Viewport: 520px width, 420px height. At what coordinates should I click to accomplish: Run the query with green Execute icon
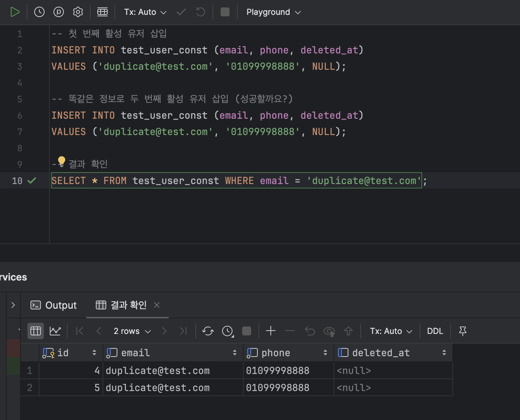[15, 12]
